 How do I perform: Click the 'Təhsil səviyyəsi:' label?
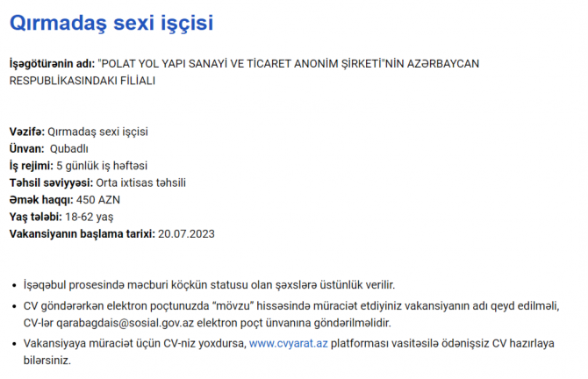coord(50,182)
